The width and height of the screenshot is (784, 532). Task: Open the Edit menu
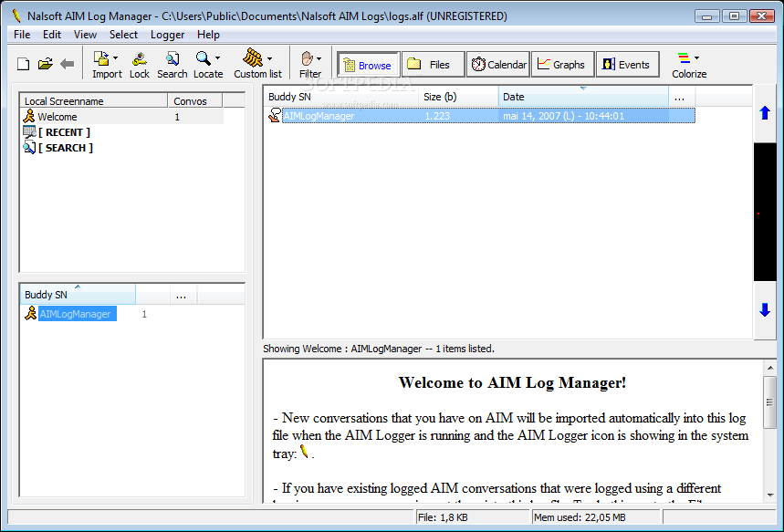click(x=51, y=35)
